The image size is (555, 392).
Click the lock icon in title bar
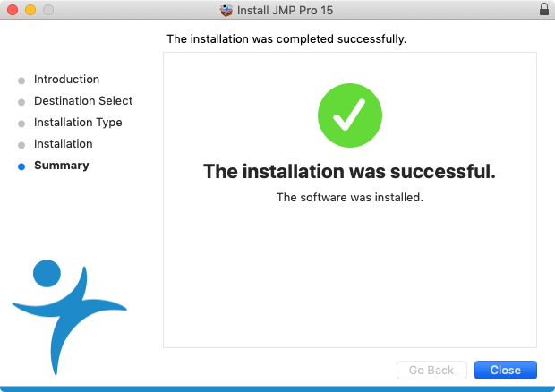pyautogui.click(x=544, y=9)
